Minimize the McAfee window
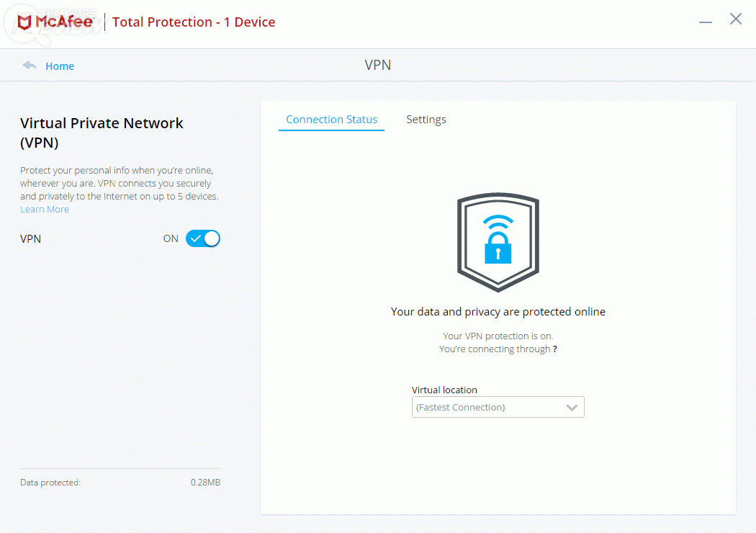This screenshot has height=533, width=756. [x=706, y=22]
